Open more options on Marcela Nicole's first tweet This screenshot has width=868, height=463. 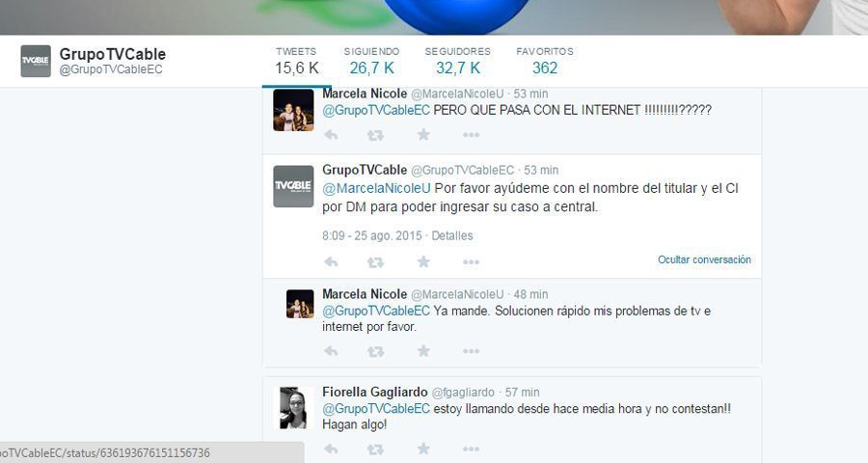point(470,135)
